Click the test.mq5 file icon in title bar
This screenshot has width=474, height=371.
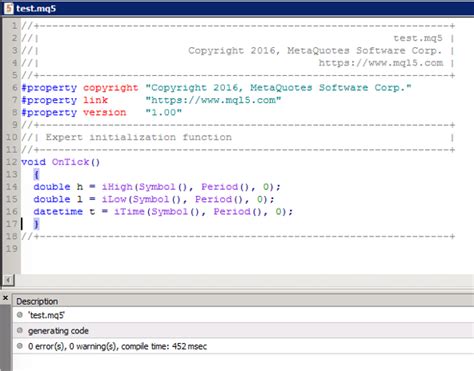pos(9,8)
